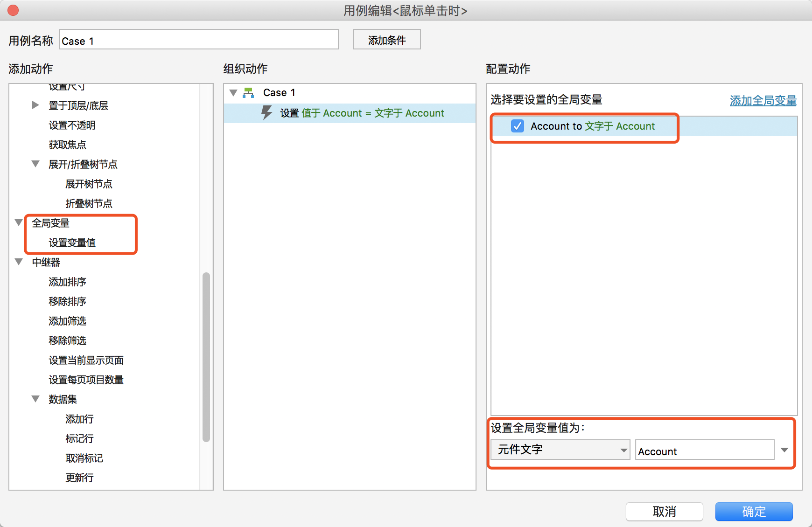
Task: Focus the 用例名称 Case 1 field
Action: point(199,40)
